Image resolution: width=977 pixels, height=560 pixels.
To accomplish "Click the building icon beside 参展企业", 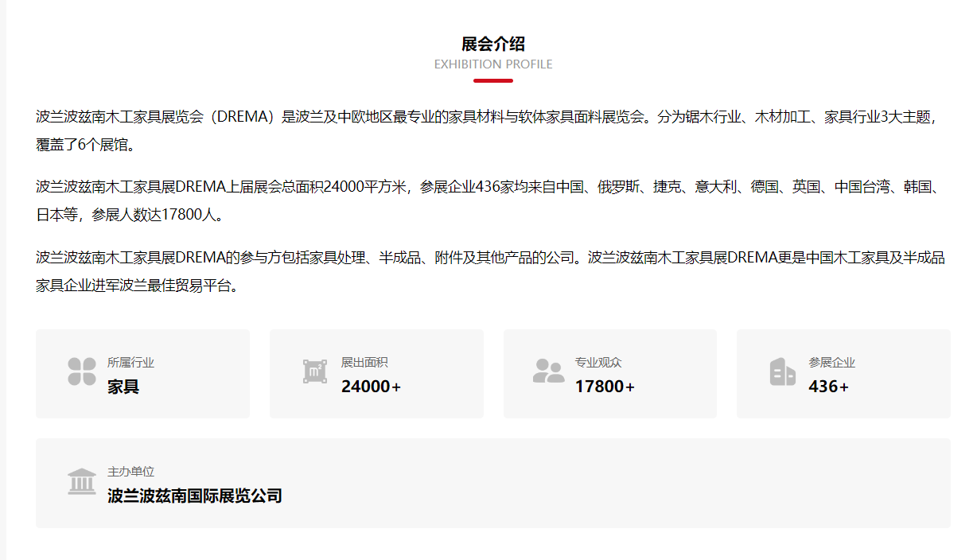I will tap(783, 371).
